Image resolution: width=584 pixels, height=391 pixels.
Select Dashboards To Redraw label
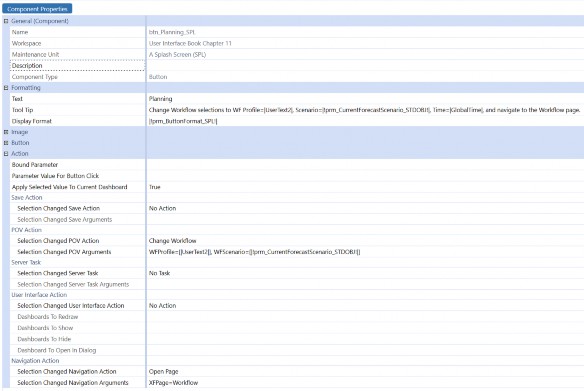[x=48, y=317]
